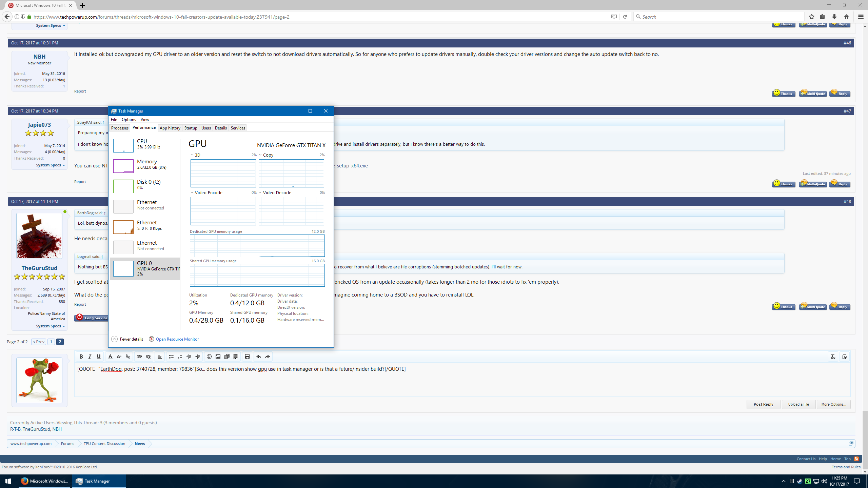The width and height of the screenshot is (868, 488).
Task: Open the text color picker
Action: (x=110, y=357)
